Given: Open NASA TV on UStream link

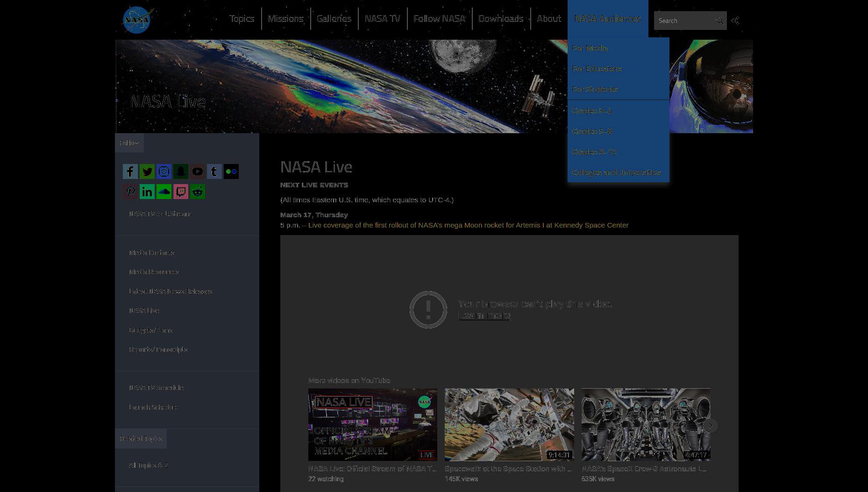Looking at the screenshot, I should pos(160,214).
